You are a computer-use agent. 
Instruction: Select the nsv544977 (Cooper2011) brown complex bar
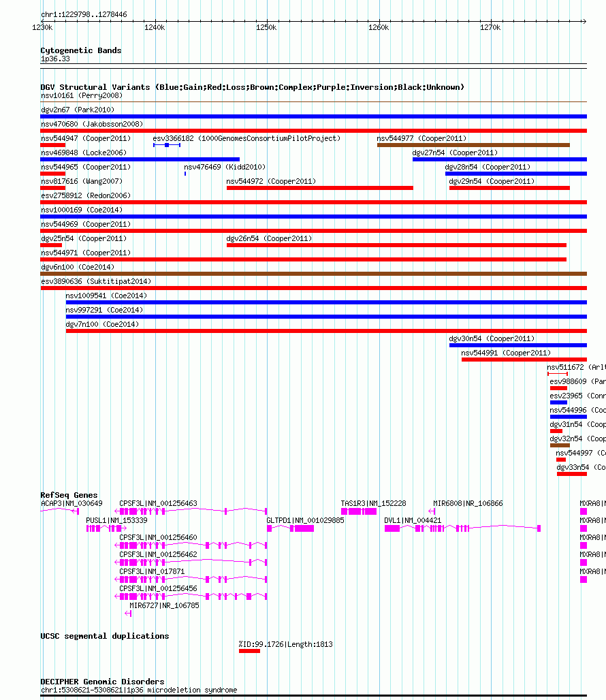pos(473,145)
